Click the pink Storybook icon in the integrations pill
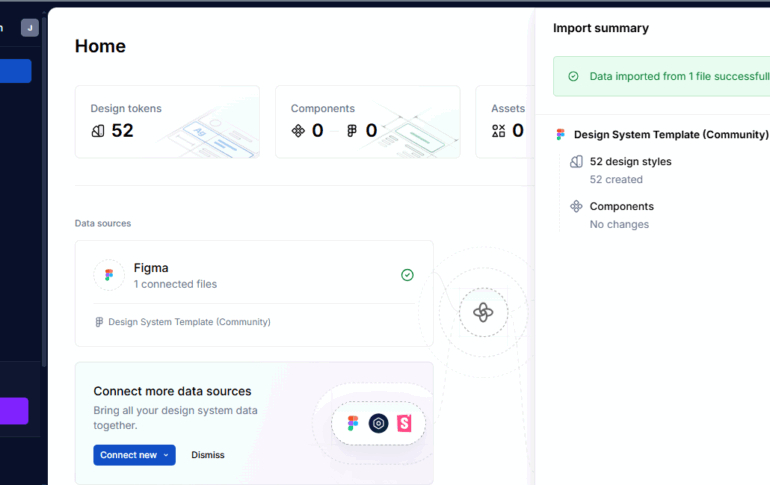The height and width of the screenshot is (485, 770). (404, 424)
